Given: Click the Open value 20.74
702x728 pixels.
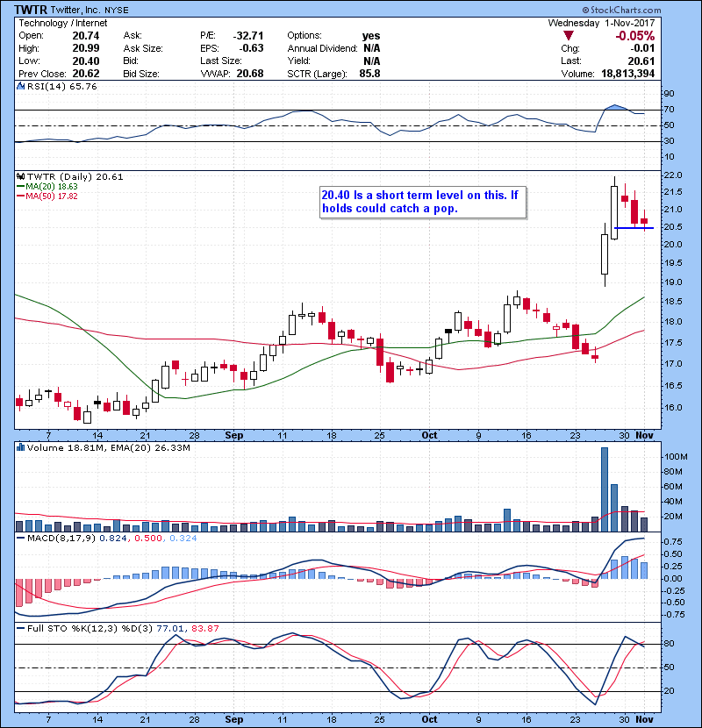Looking at the screenshot, I should click(86, 36).
